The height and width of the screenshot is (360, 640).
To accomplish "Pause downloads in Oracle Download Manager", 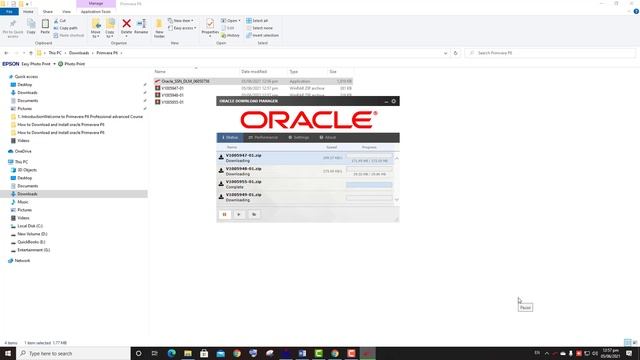I will 224,214.
